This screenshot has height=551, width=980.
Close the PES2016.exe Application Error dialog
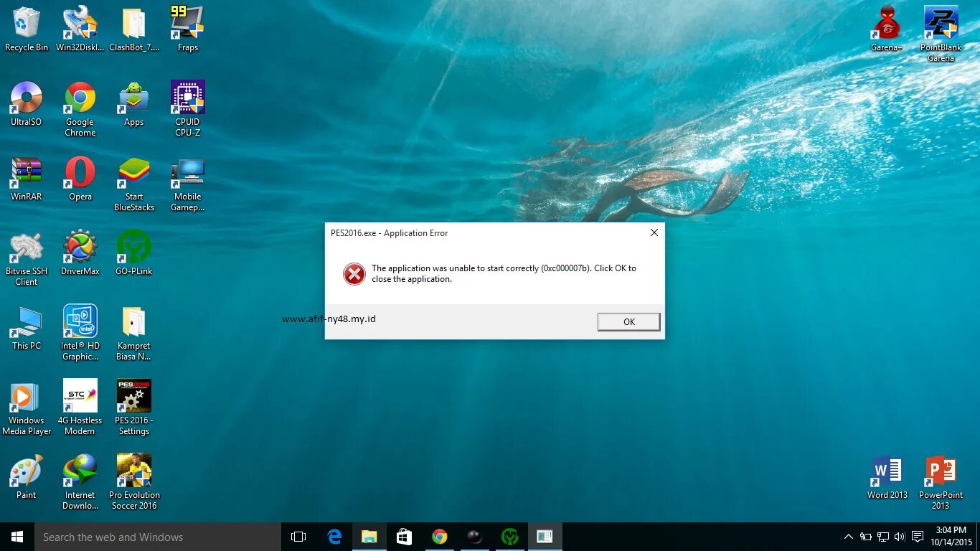pos(654,232)
